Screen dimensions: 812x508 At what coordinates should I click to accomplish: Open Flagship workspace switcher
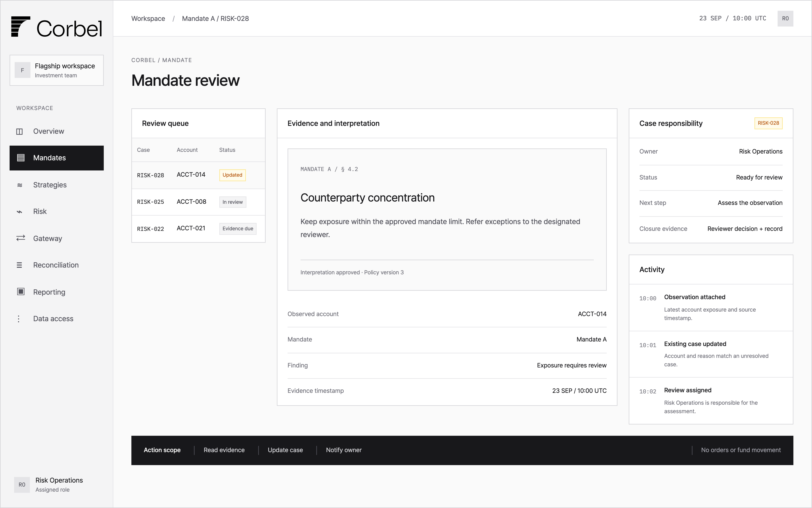tap(57, 70)
